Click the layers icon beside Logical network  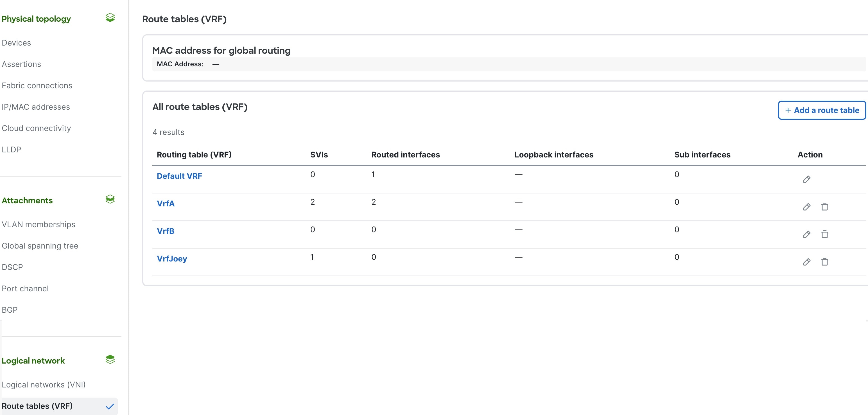tap(110, 359)
